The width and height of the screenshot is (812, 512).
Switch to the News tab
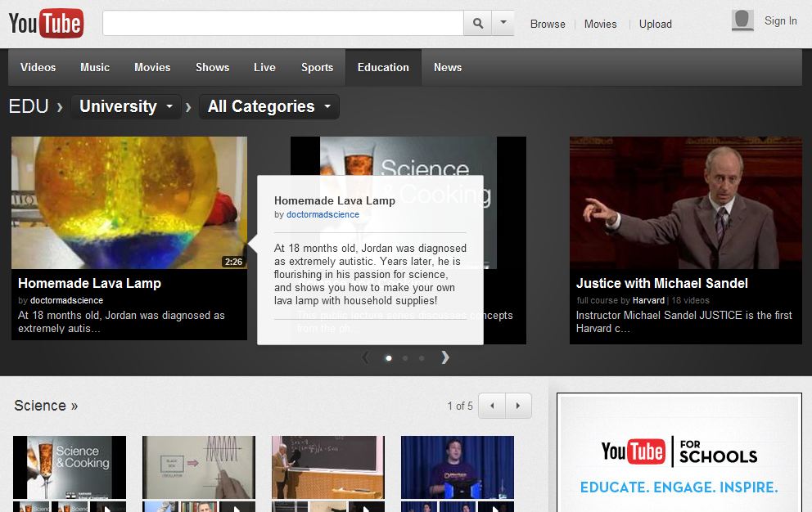[448, 67]
